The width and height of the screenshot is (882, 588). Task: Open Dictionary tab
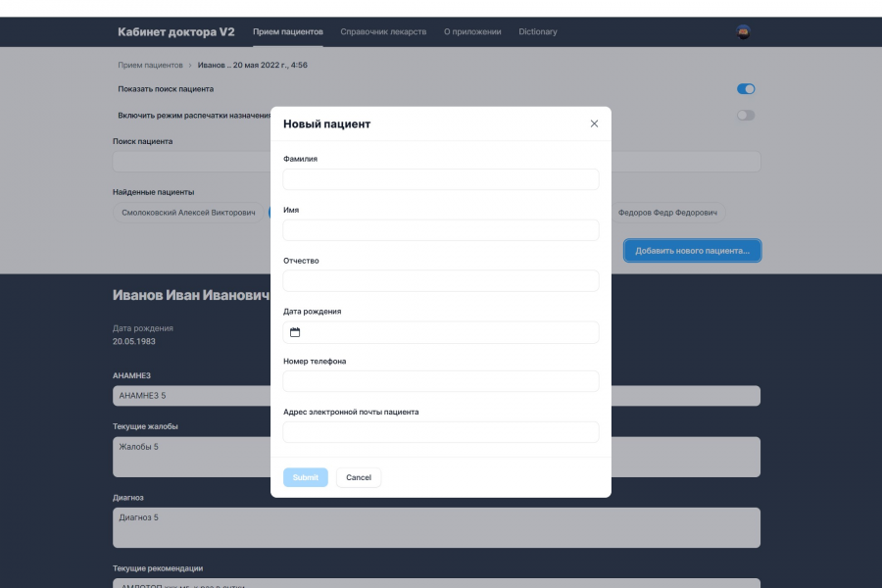pyautogui.click(x=538, y=32)
